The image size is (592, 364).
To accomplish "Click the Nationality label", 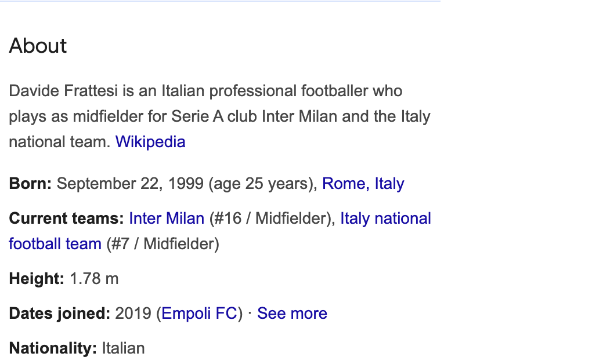I will [53, 348].
